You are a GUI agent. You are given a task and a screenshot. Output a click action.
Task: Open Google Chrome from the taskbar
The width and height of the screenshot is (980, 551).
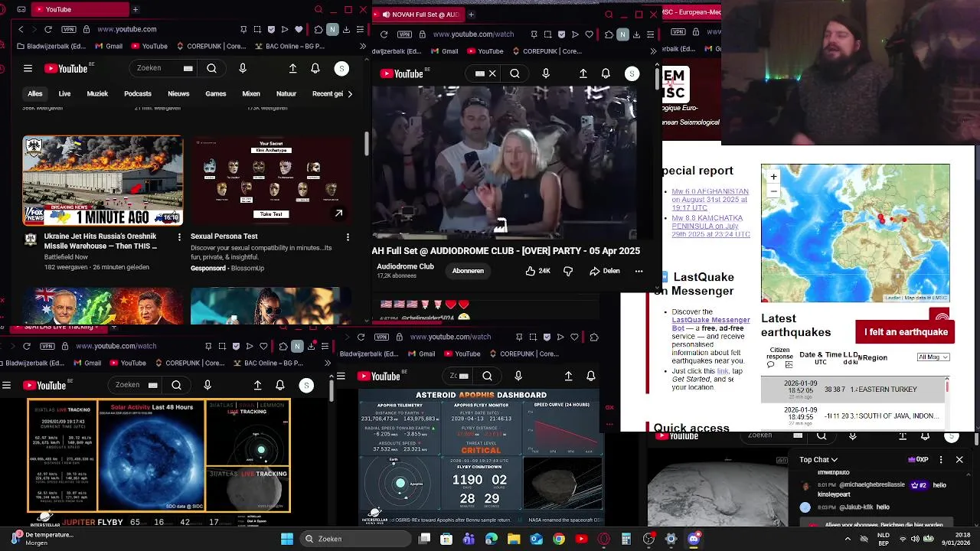(x=559, y=539)
